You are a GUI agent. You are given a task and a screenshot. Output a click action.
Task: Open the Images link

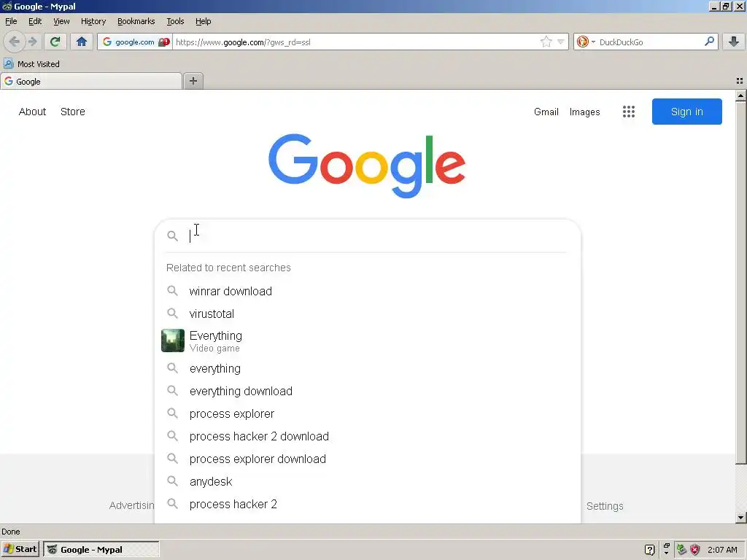coord(584,112)
